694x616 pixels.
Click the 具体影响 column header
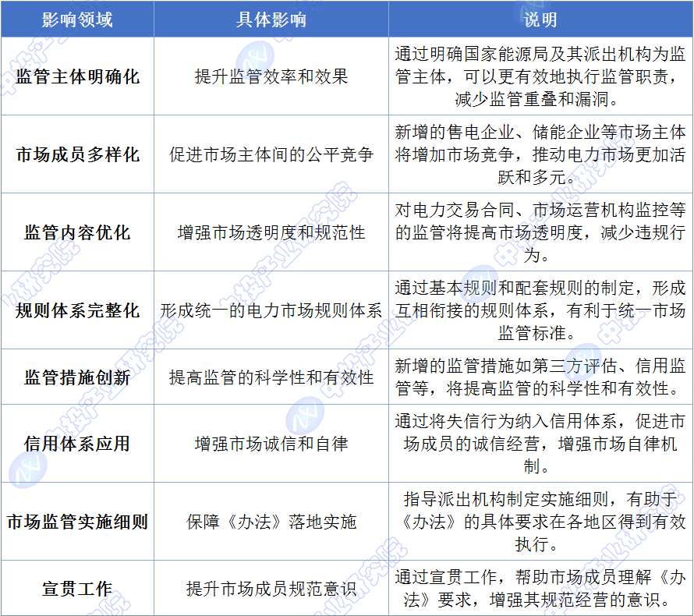point(271,19)
